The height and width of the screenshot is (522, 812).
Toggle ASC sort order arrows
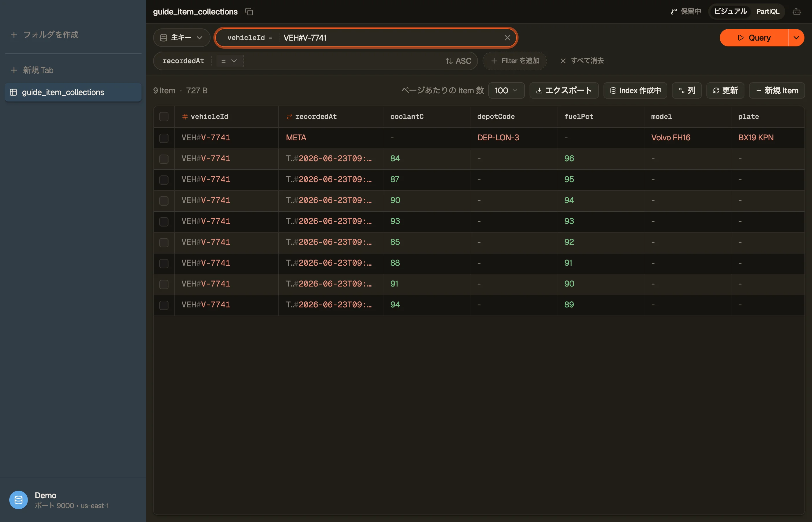[458, 61]
